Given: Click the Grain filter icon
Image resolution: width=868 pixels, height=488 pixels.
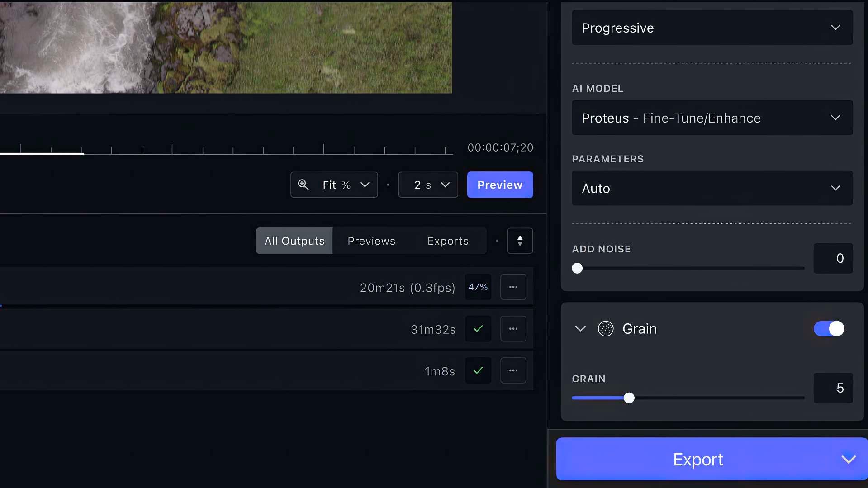Looking at the screenshot, I should 605,329.
